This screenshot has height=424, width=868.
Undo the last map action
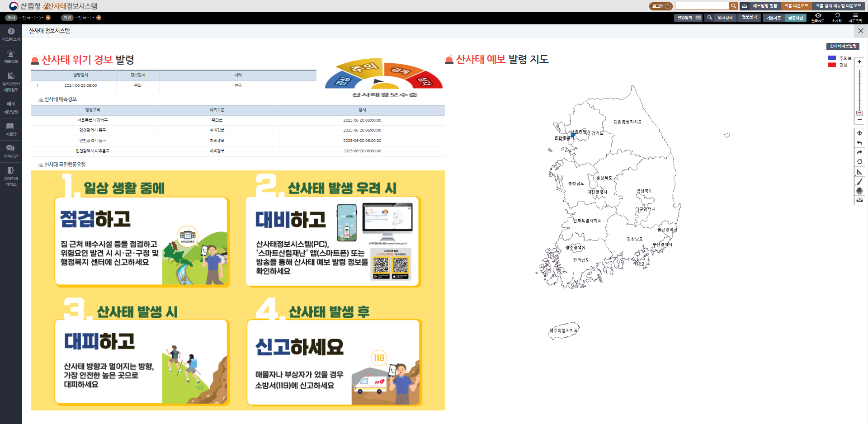[860, 143]
